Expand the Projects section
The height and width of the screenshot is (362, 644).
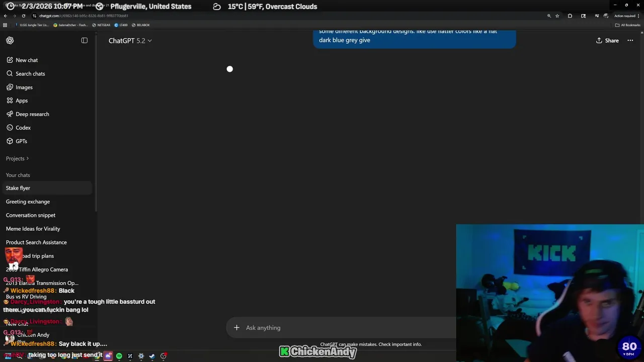click(x=17, y=158)
